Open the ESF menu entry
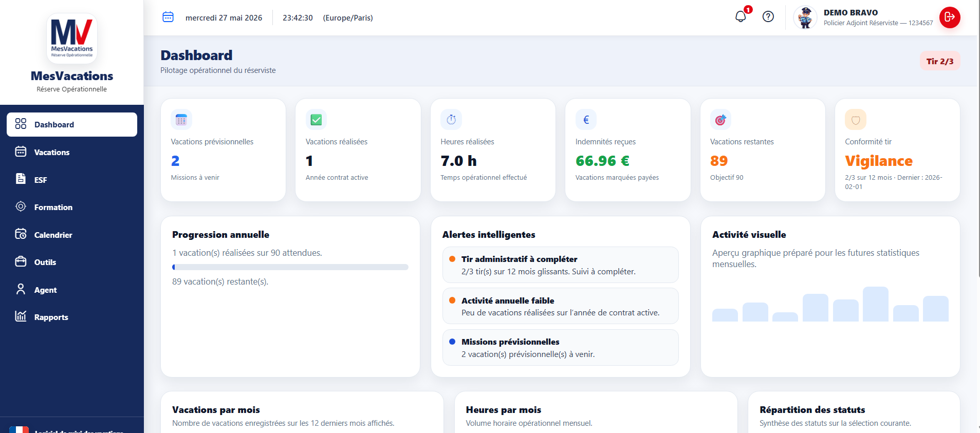980x433 pixels. (72, 180)
